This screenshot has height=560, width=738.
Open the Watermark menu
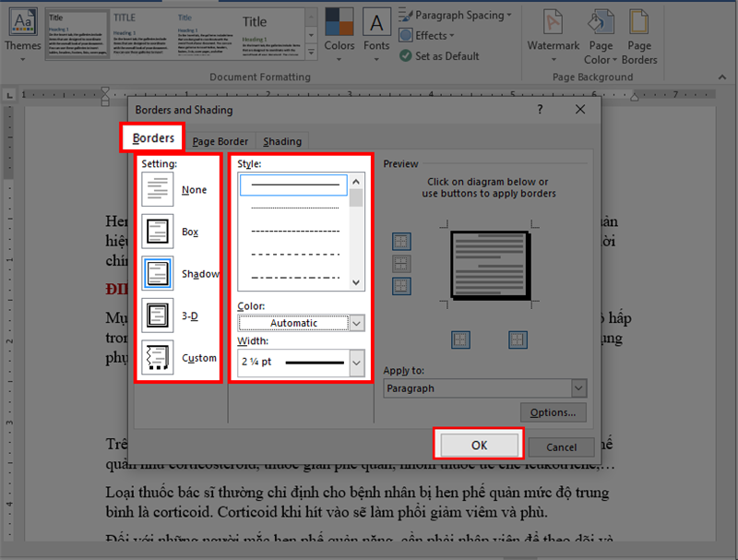click(553, 35)
